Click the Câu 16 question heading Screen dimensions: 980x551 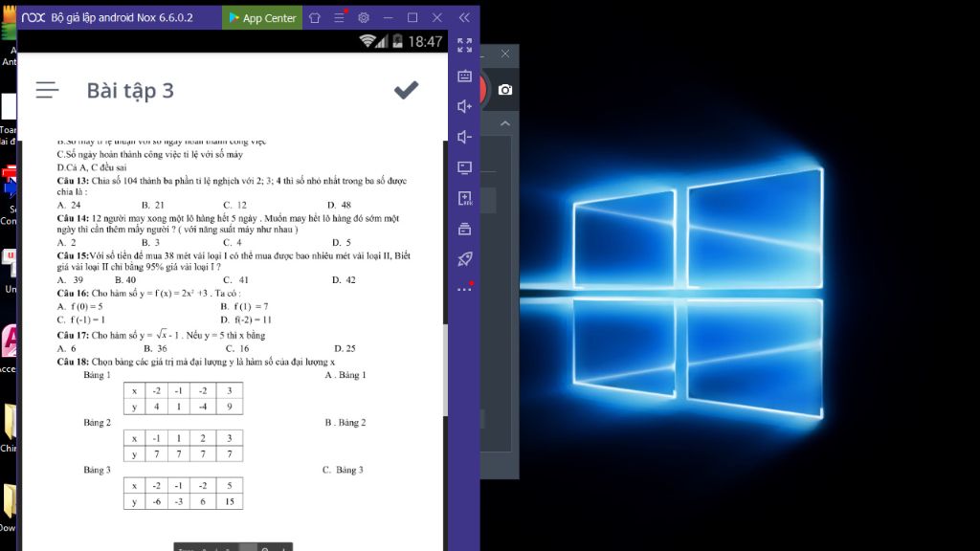point(148,293)
